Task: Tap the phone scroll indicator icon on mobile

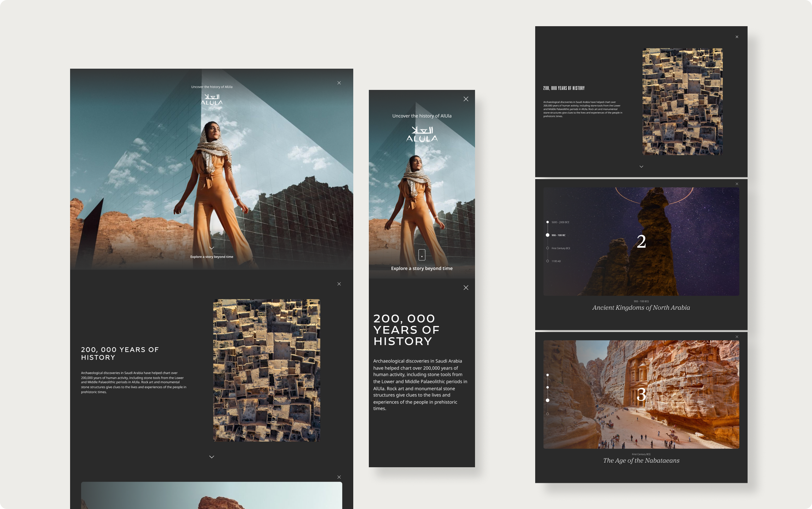Action: pos(422,255)
